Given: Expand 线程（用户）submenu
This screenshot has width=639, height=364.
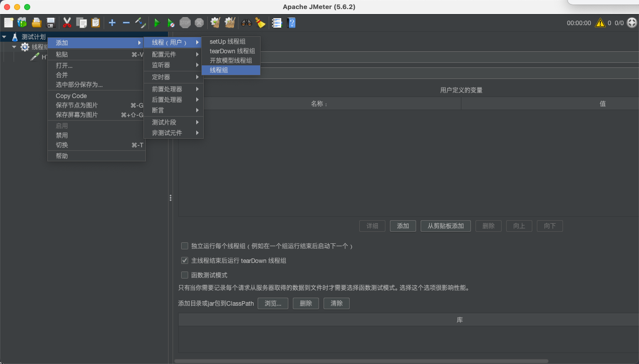Looking at the screenshot, I should (x=173, y=43).
